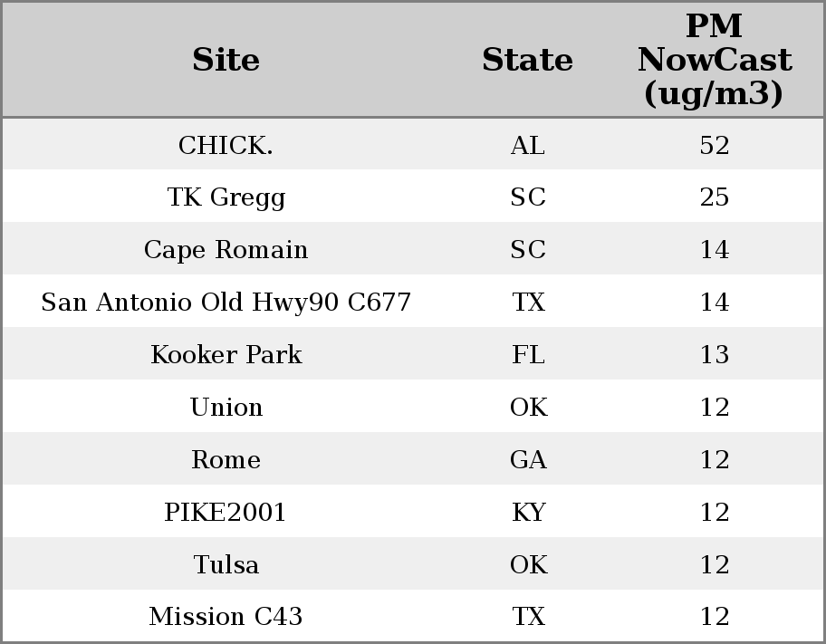This screenshot has height=644, width=826.
Task: Select the TK Gregg site cell
Action: coord(226,197)
